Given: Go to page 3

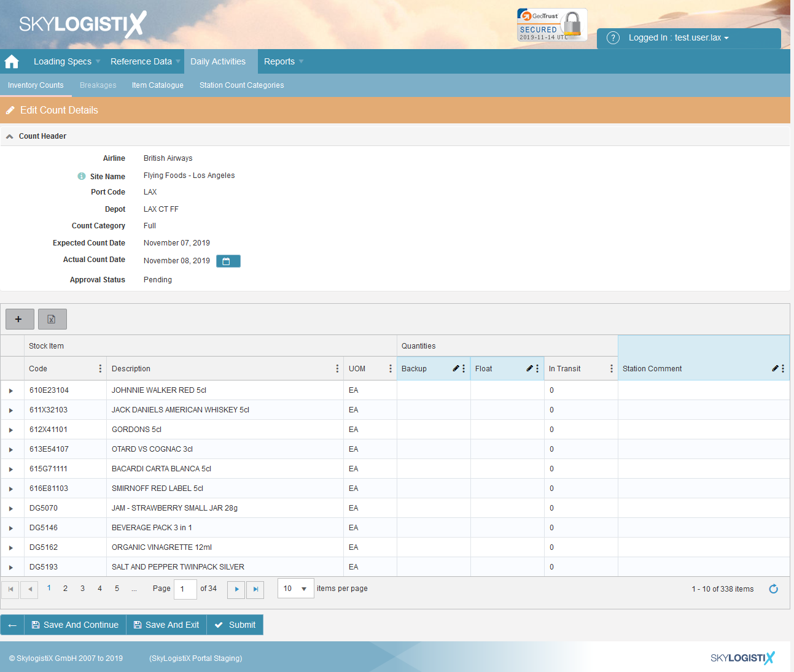Looking at the screenshot, I should [x=83, y=589].
